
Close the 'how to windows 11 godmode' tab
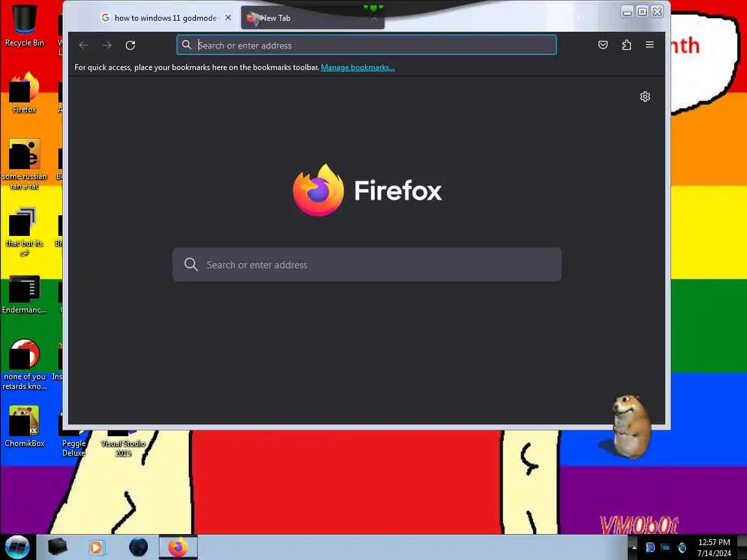click(x=228, y=17)
